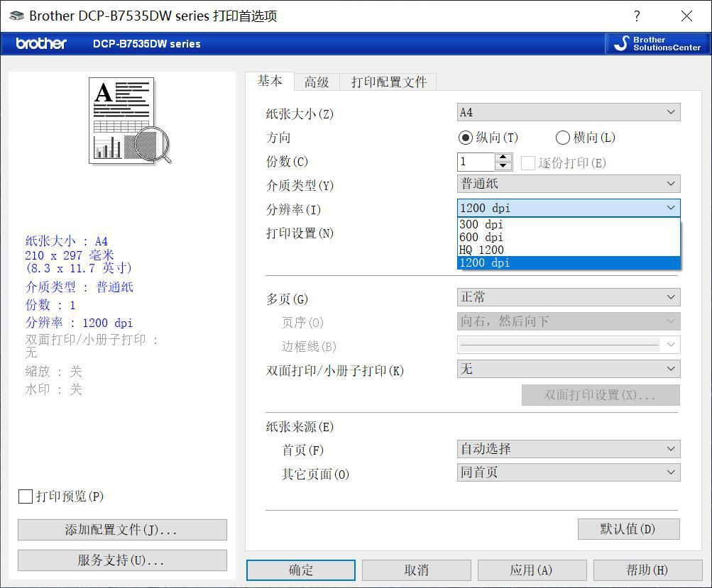Screen dimensions: 712x588
Task: Switch to the 高级 tab
Action: tap(317, 81)
